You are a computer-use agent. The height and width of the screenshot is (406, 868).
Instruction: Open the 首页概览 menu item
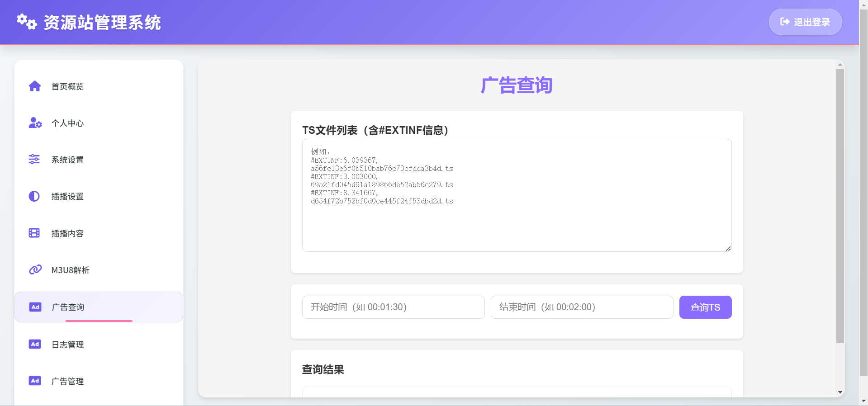tap(99, 86)
